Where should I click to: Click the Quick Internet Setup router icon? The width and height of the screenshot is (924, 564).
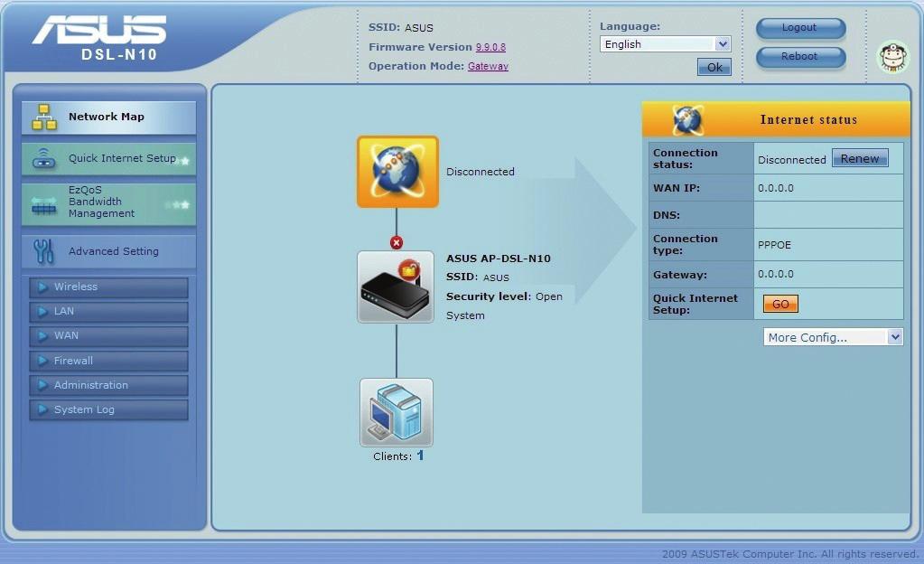click(x=44, y=158)
